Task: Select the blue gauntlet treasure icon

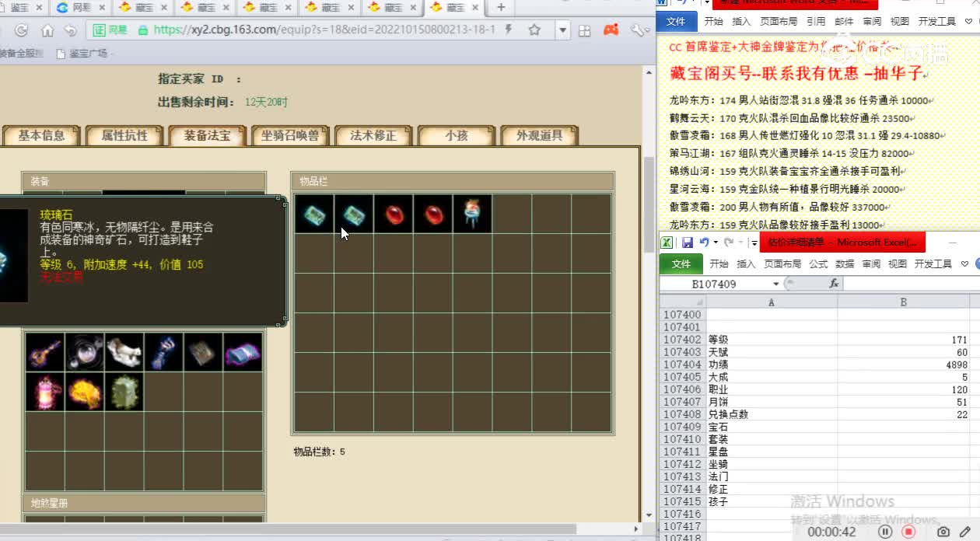Action: [x=164, y=353]
